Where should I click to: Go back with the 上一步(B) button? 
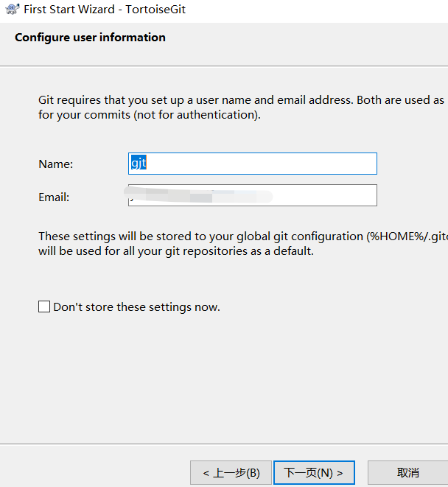tap(231, 473)
